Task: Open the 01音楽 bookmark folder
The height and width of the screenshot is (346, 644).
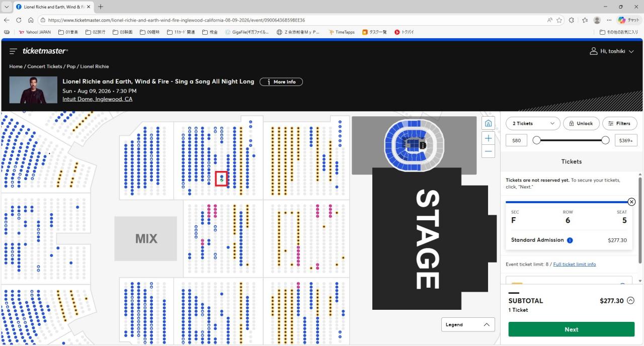Action: [x=68, y=32]
